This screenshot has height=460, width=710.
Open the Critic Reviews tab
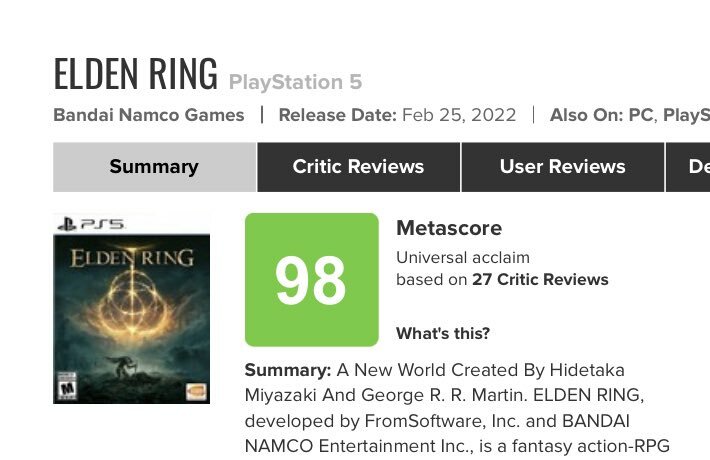coord(358,167)
